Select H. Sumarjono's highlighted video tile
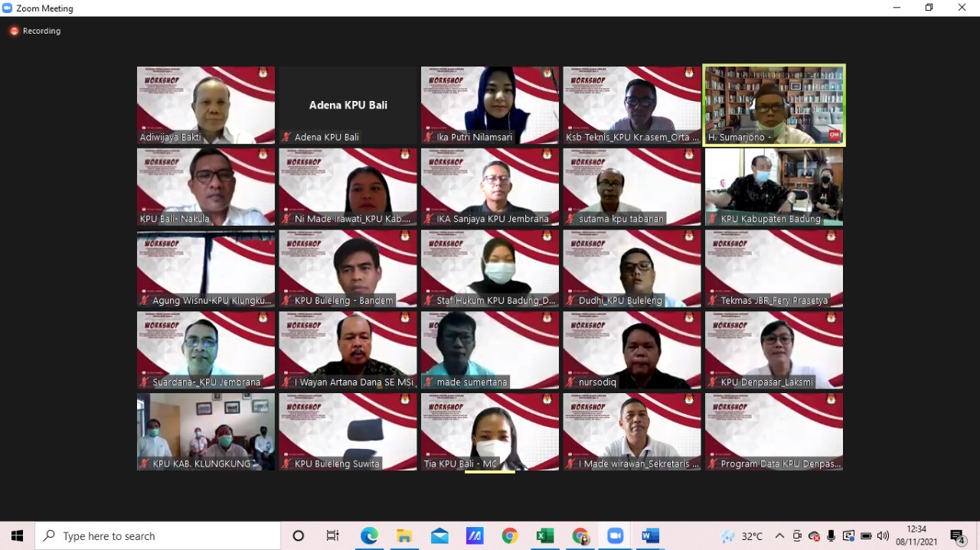Viewport: 980px width, 550px height. (x=774, y=105)
